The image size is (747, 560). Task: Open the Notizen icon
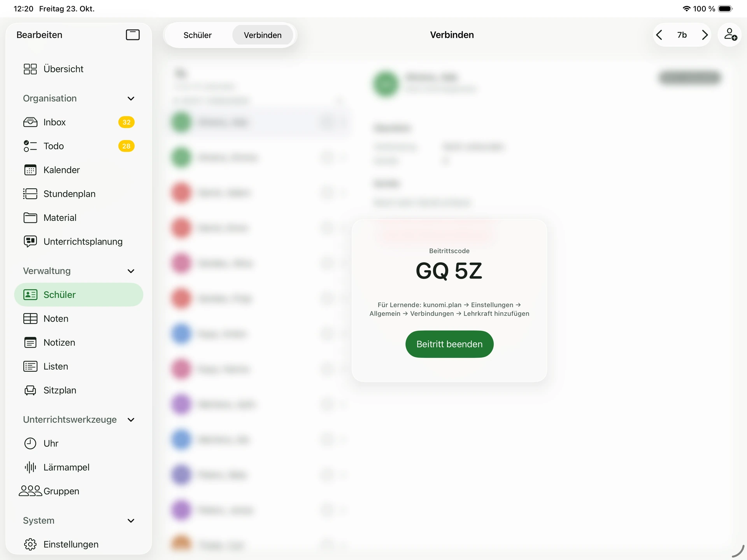(30, 343)
